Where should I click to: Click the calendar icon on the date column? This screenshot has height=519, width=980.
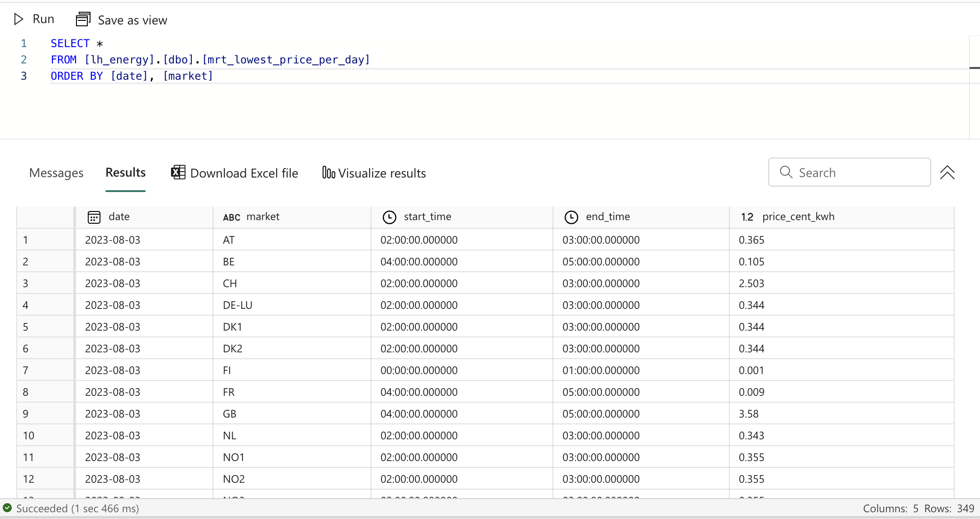point(94,217)
